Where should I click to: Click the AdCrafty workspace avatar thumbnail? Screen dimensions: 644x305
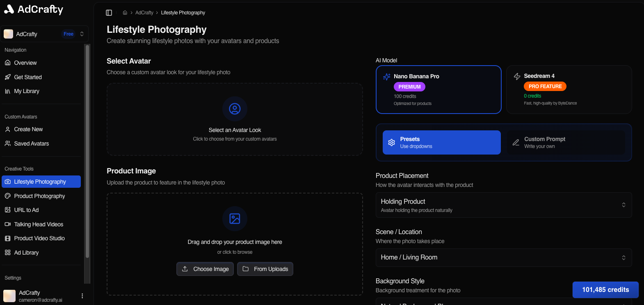coord(9,34)
